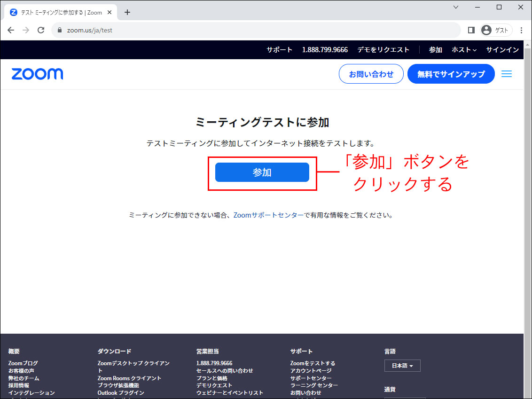Screen dimensions: 532x399
Task: Click the footer 概要 column heading
Action: (14, 352)
